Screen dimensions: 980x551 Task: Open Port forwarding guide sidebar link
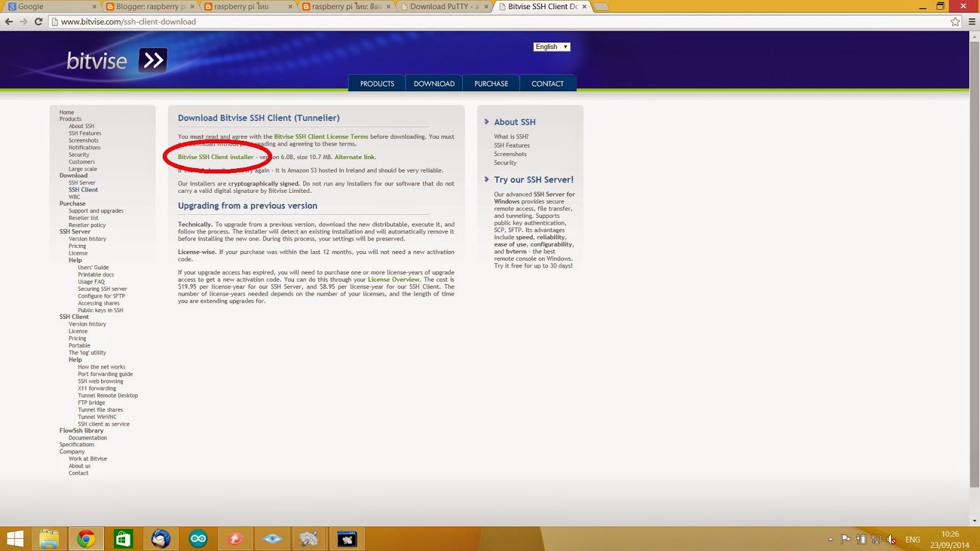(x=105, y=374)
